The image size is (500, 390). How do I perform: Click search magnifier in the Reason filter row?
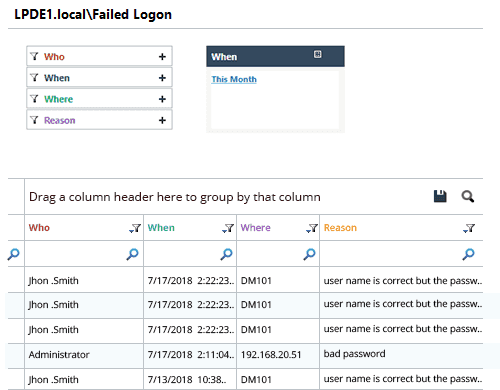(x=468, y=254)
